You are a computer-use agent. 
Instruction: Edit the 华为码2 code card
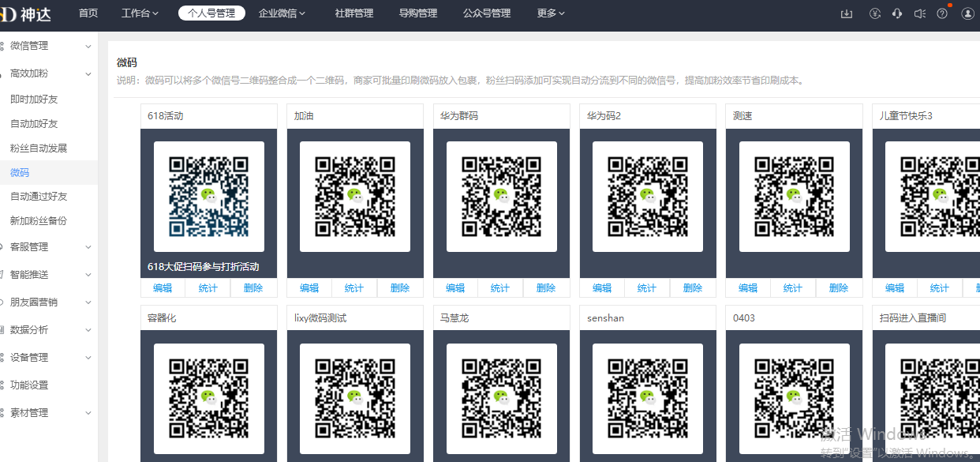tap(602, 288)
